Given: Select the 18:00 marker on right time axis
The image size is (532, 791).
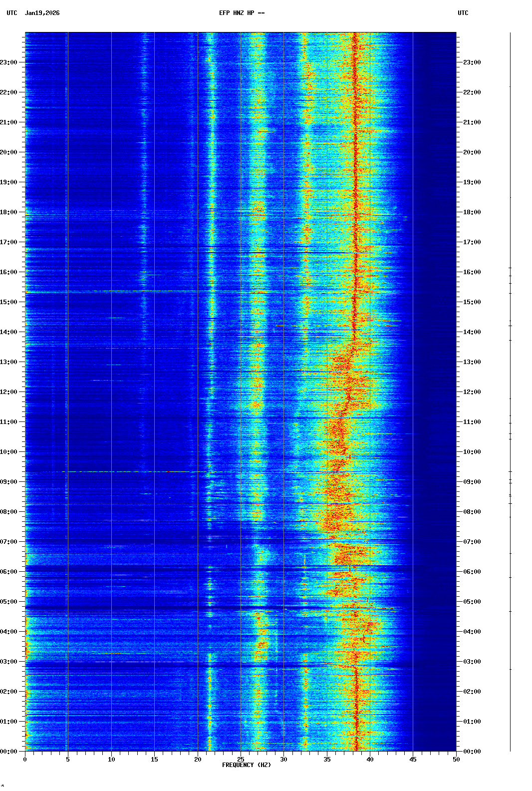Looking at the screenshot, I should point(472,212).
